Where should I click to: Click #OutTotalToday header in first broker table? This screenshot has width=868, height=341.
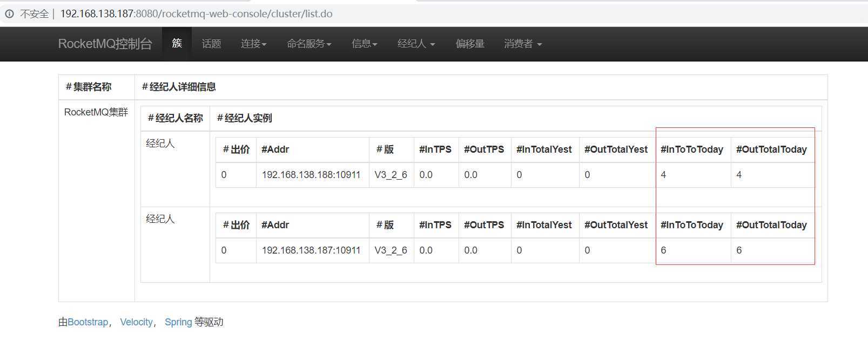pos(771,149)
